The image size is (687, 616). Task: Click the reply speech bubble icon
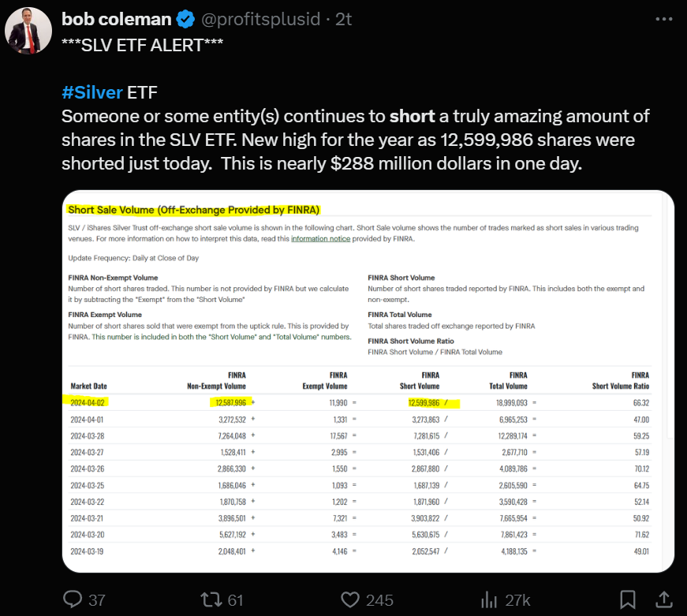coord(73,599)
